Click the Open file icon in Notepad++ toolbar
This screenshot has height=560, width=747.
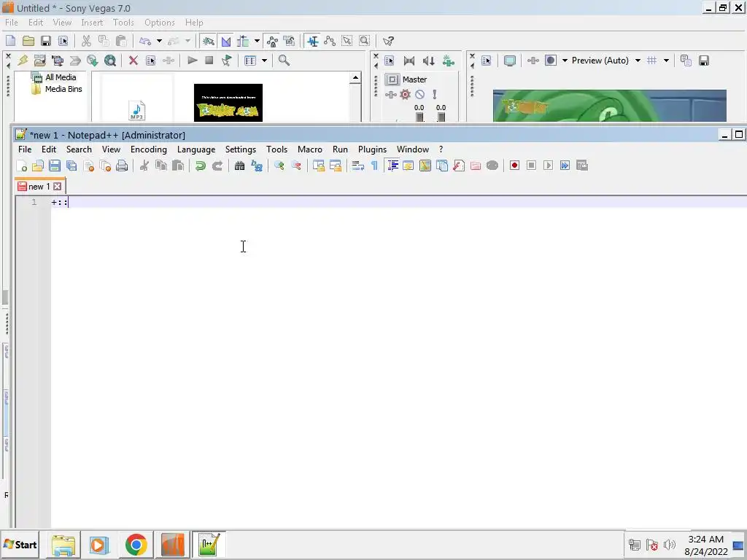[x=38, y=166]
